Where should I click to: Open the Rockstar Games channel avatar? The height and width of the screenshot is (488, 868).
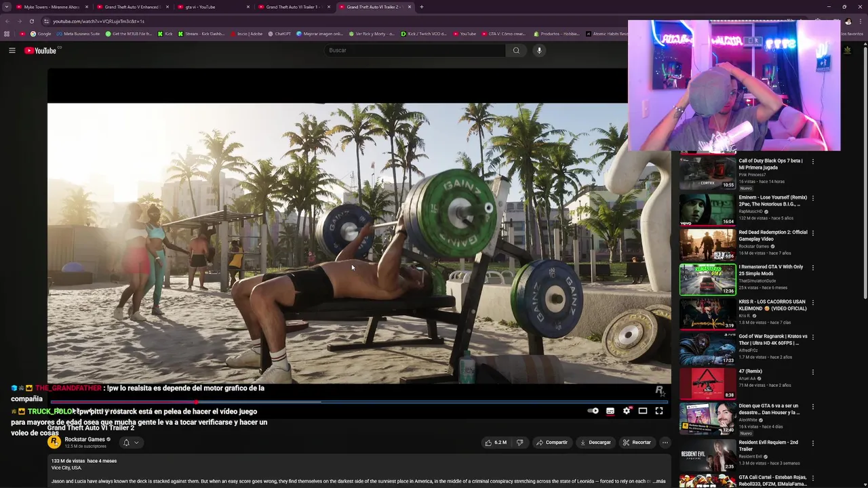tap(54, 443)
